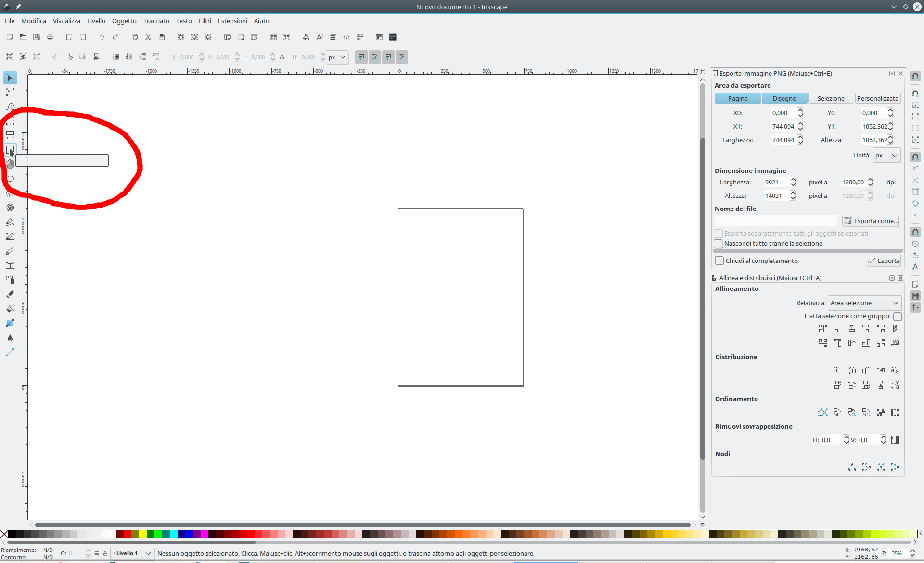Toggle Tratta selezione come gruppo
This screenshot has height=563, width=924.
898,316
